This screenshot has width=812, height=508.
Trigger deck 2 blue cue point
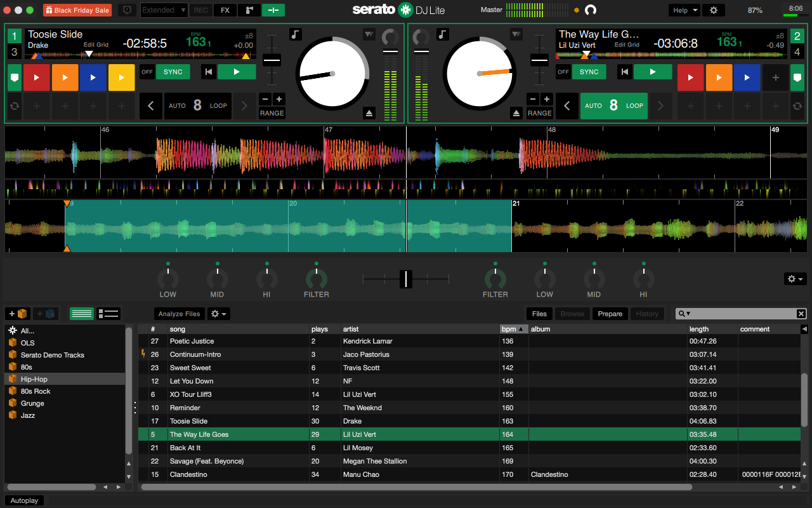point(747,77)
